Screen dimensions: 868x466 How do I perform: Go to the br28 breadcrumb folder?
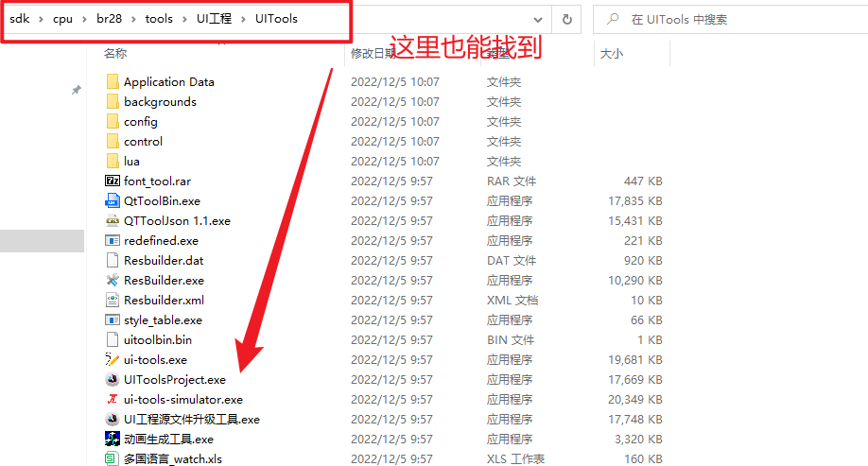point(109,19)
